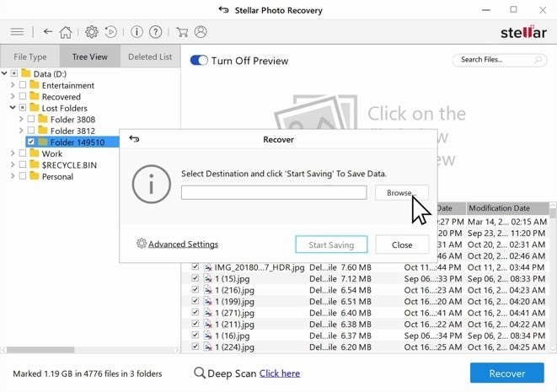The width and height of the screenshot is (557, 392).
Task: Click the search magnifier in Search Files
Action: pos(538,60)
